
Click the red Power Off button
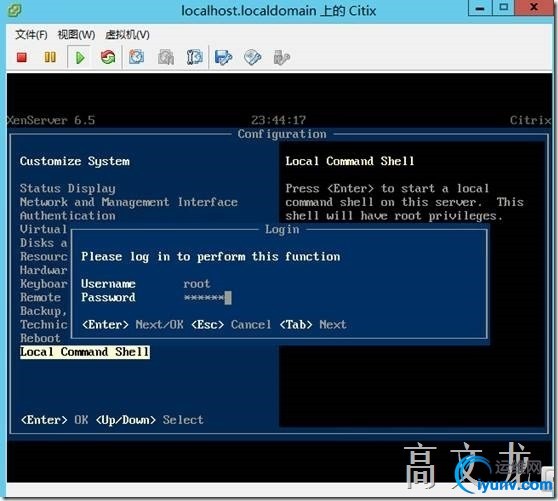point(22,57)
